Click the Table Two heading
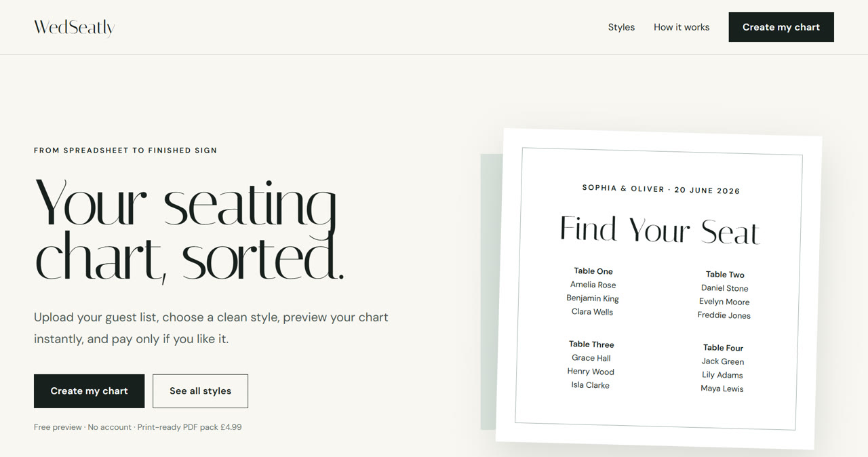The height and width of the screenshot is (457, 868). click(x=725, y=275)
